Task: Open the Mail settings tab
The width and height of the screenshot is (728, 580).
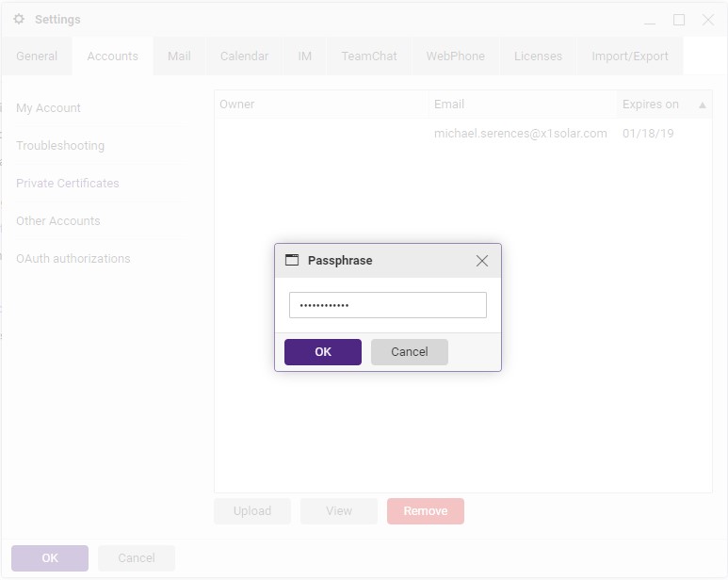Action: point(179,56)
